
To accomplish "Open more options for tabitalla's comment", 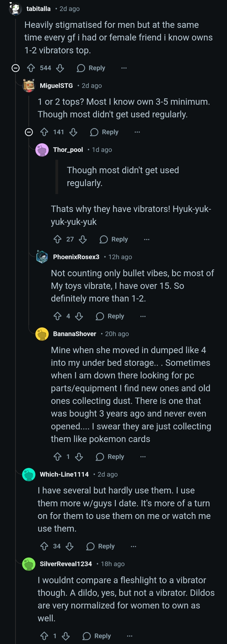I will point(124,68).
